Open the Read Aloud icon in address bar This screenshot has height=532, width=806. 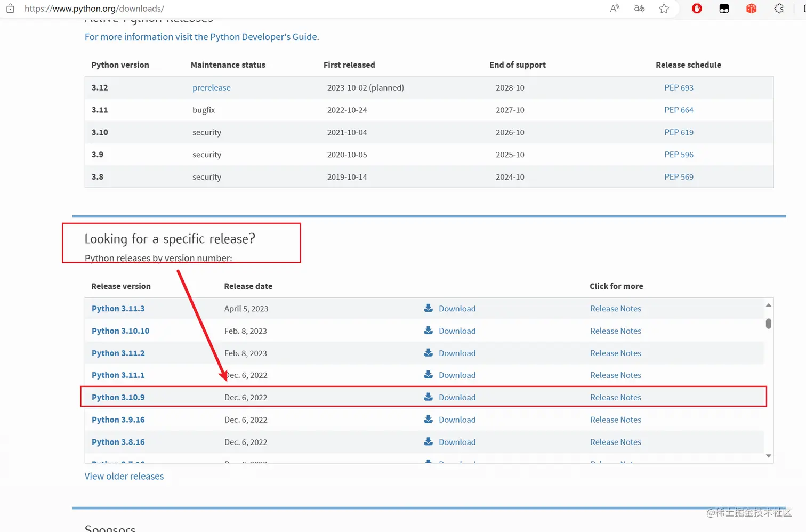[615, 9]
